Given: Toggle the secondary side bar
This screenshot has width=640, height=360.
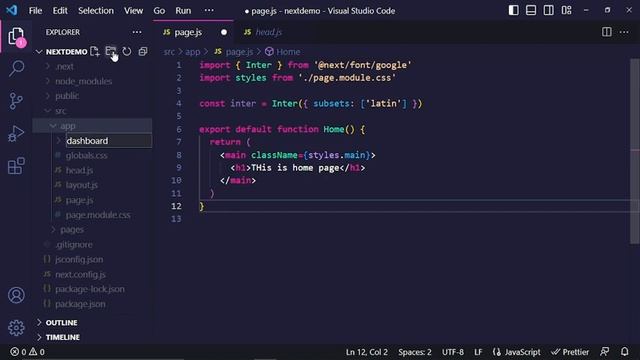Looking at the screenshot, I should [549, 10].
